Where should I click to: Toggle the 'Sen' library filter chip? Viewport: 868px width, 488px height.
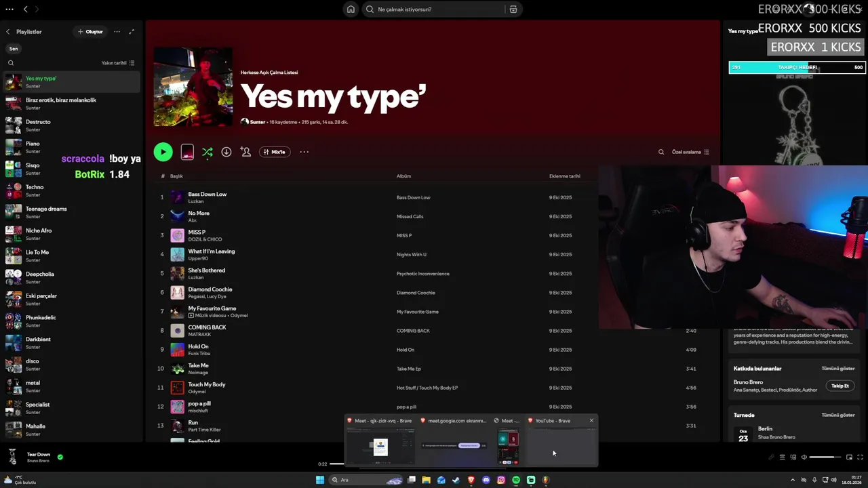click(x=14, y=49)
